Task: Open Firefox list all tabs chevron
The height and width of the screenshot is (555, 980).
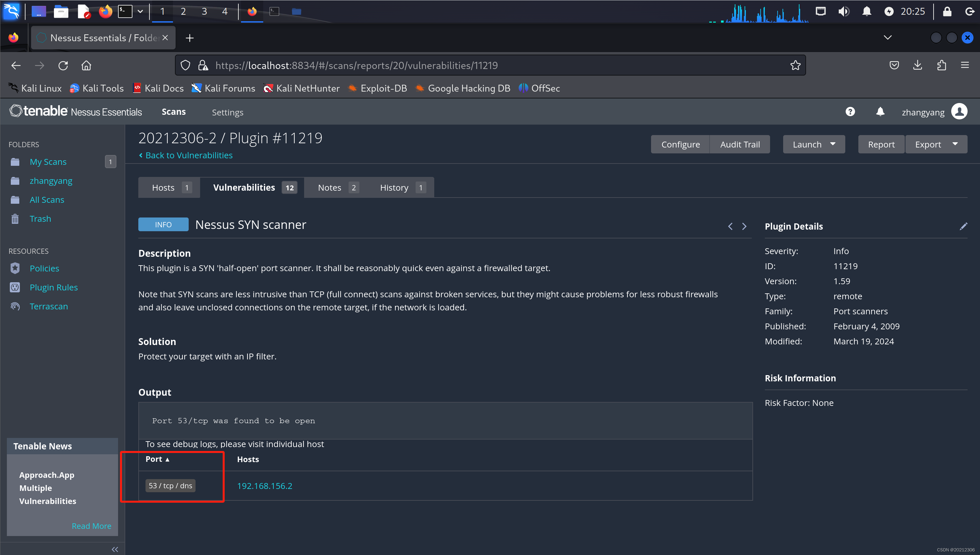Action: coord(887,37)
